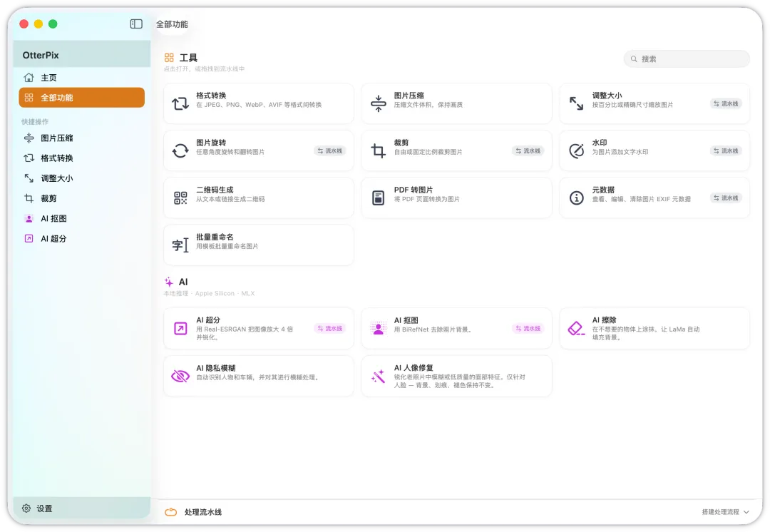This screenshot has width=770, height=532.
Task: Click 压缩文件体积, 保持画质 description
Action: click(x=428, y=105)
